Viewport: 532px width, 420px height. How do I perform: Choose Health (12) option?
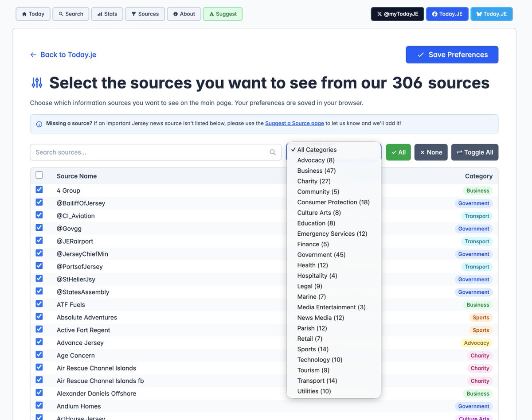pyautogui.click(x=333, y=265)
